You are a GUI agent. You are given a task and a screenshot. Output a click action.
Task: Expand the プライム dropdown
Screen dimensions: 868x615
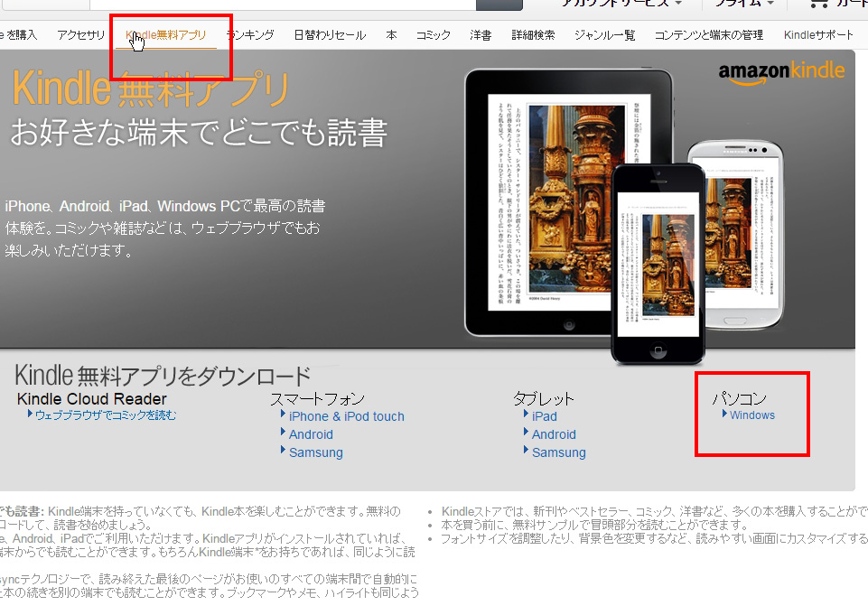[x=744, y=4]
